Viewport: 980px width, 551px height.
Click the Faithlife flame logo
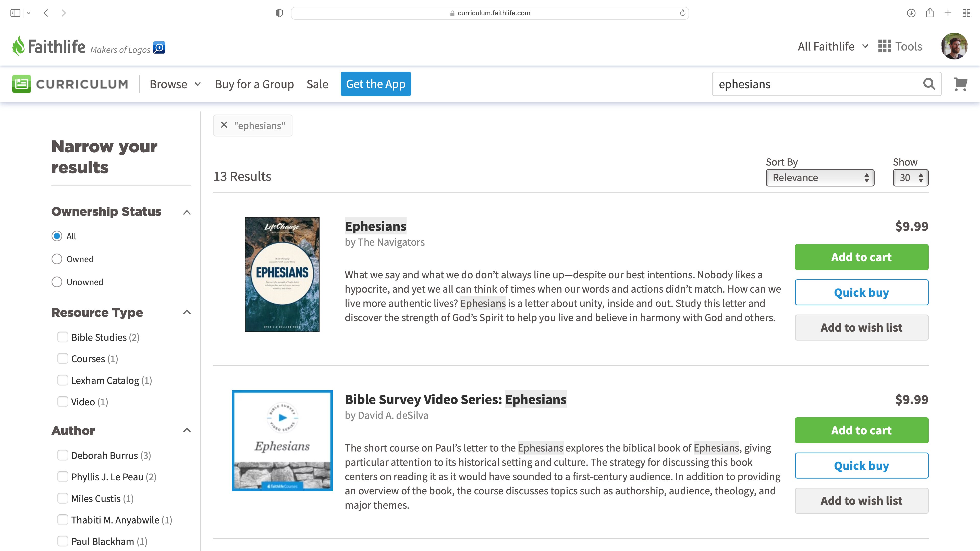[18, 46]
